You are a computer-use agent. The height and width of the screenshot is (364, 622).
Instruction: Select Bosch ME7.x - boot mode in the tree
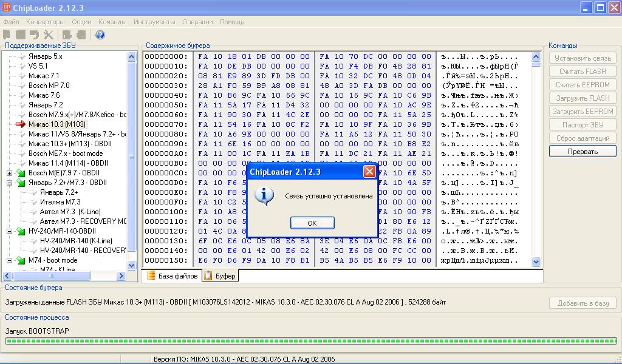[66, 153]
